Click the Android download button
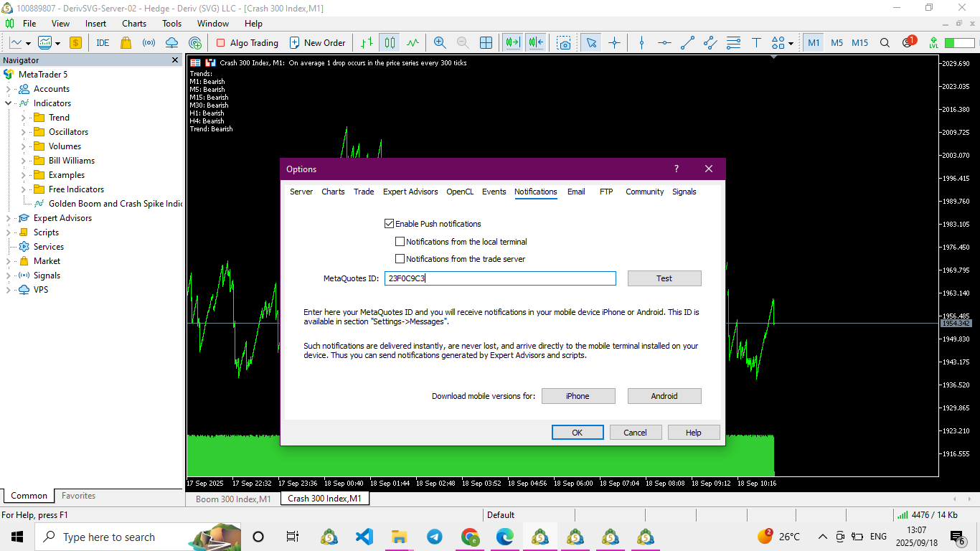This screenshot has width=980, height=551. pyautogui.click(x=664, y=396)
